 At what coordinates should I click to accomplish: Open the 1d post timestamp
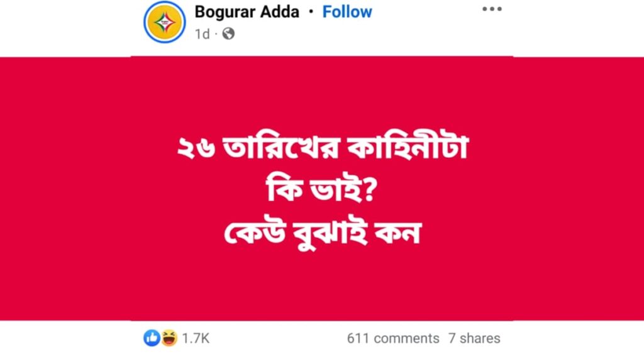[x=202, y=34]
